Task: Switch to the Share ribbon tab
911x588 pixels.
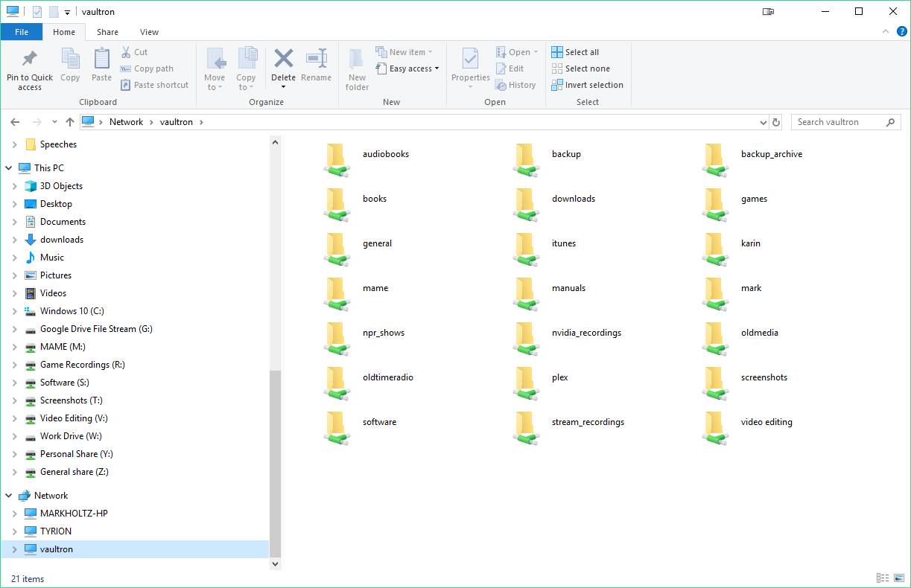Action: click(x=107, y=32)
